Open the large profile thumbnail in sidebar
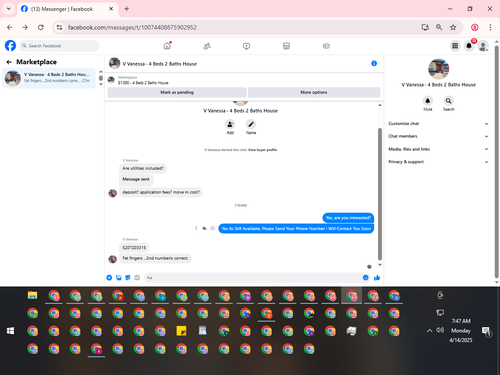 (x=438, y=69)
